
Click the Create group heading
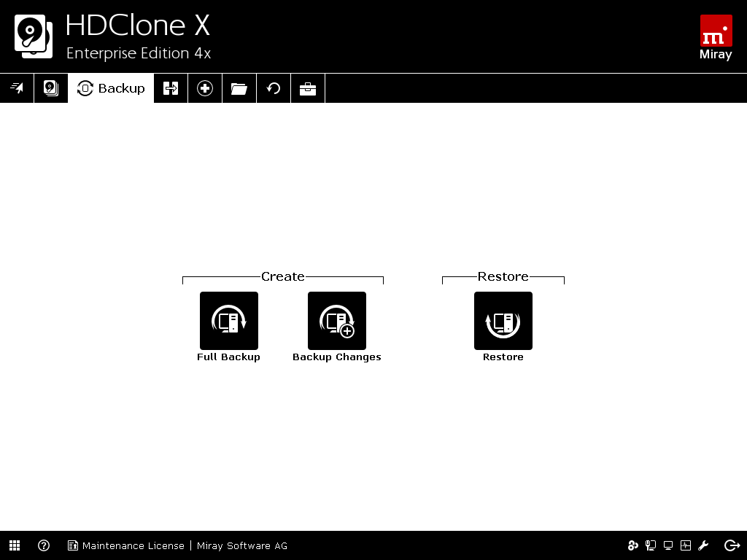click(283, 276)
